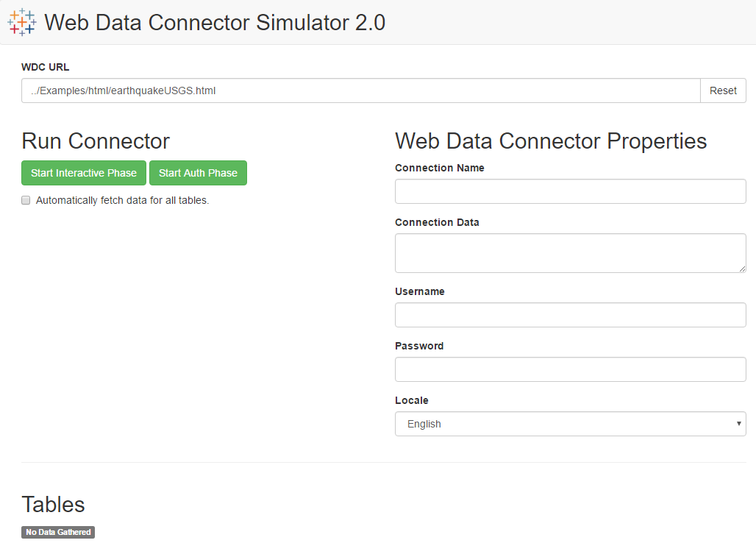
Task: Click the Connection Name label
Action: pyautogui.click(x=440, y=168)
